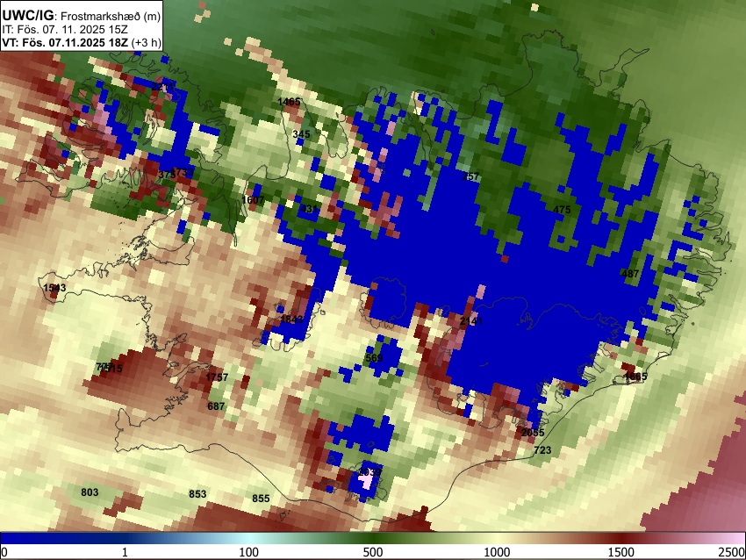The image size is (746, 560).
Task: Click the station value 2141 on the map
Action: point(471,321)
